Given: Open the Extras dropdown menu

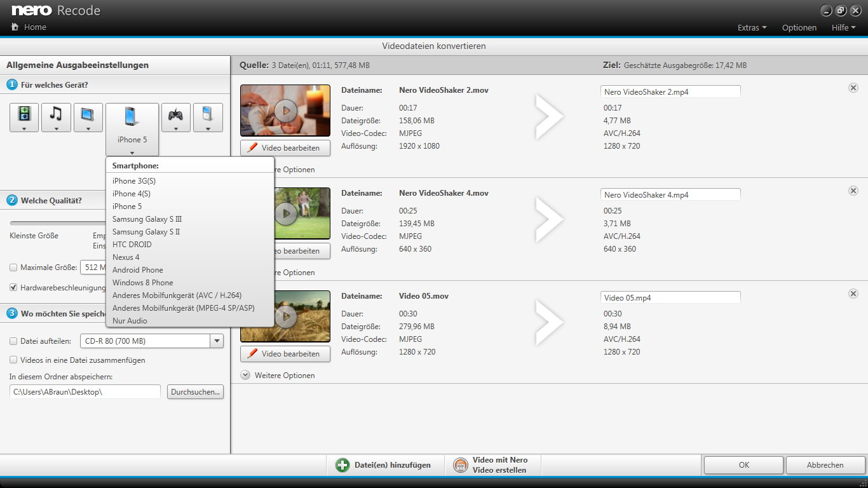Looking at the screenshot, I should click(752, 27).
